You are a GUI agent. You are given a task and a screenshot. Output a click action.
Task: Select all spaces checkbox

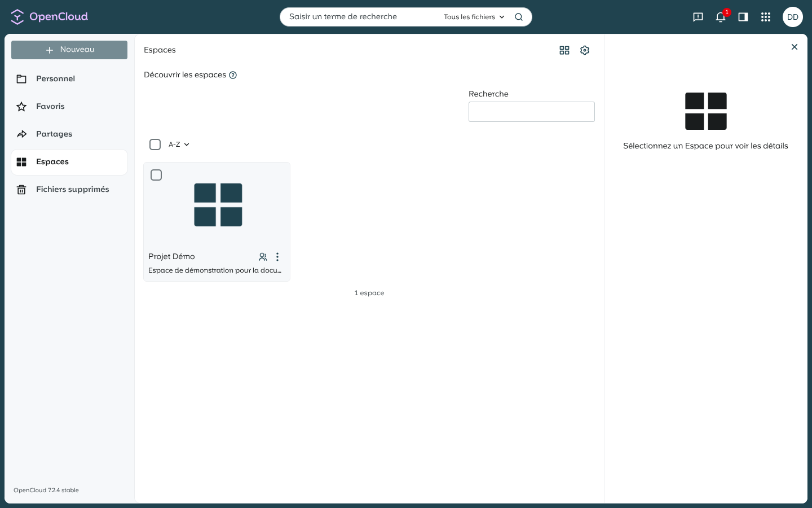155,144
